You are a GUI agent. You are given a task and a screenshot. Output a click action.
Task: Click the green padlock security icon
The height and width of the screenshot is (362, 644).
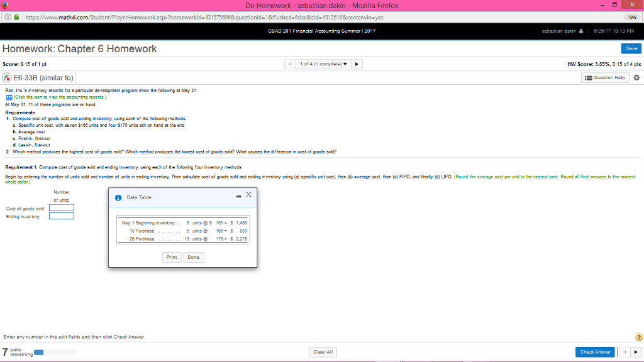point(16,17)
